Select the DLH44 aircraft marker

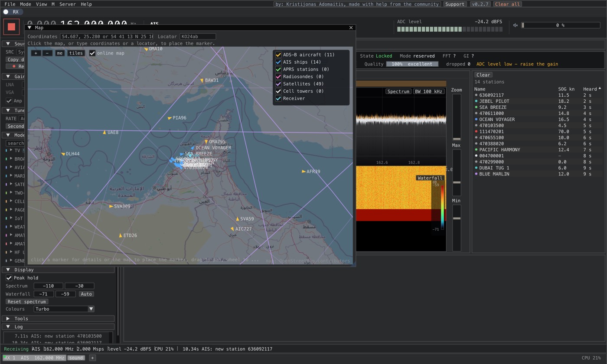(63, 154)
